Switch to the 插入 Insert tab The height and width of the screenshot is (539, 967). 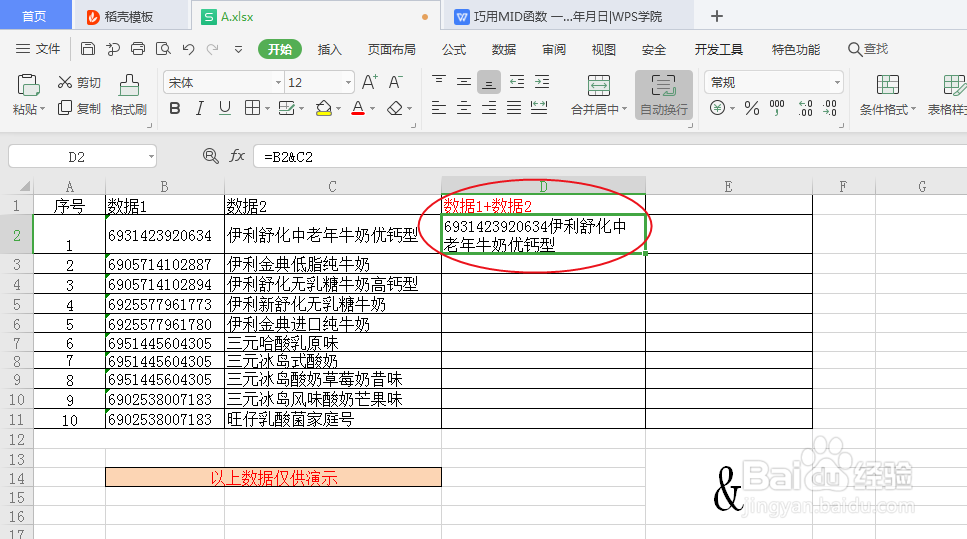(x=329, y=49)
